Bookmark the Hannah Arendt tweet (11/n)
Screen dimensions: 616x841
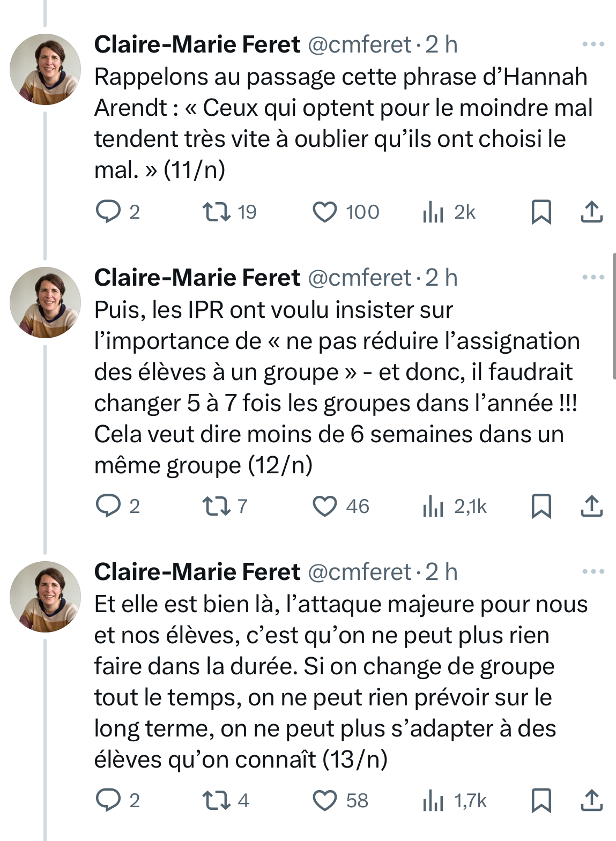(541, 212)
